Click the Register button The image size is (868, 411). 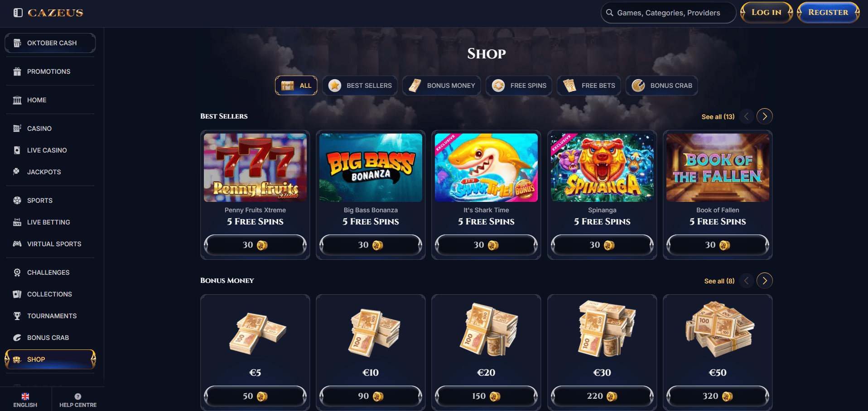point(828,12)
